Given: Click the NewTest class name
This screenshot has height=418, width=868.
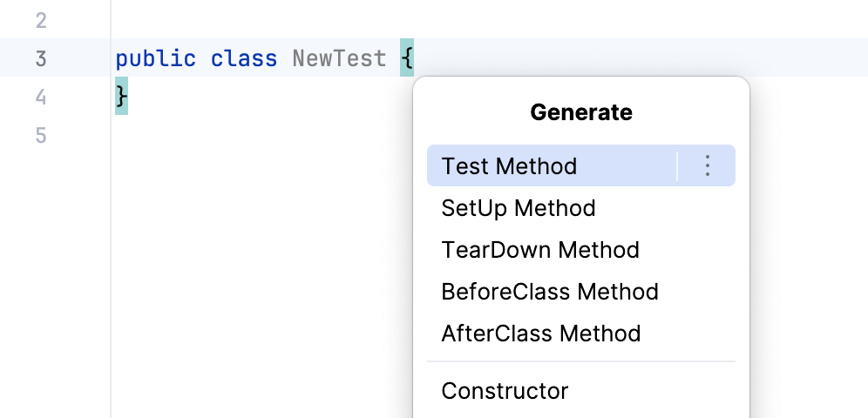Looking at the screenshot, I should tap(339, 58).
